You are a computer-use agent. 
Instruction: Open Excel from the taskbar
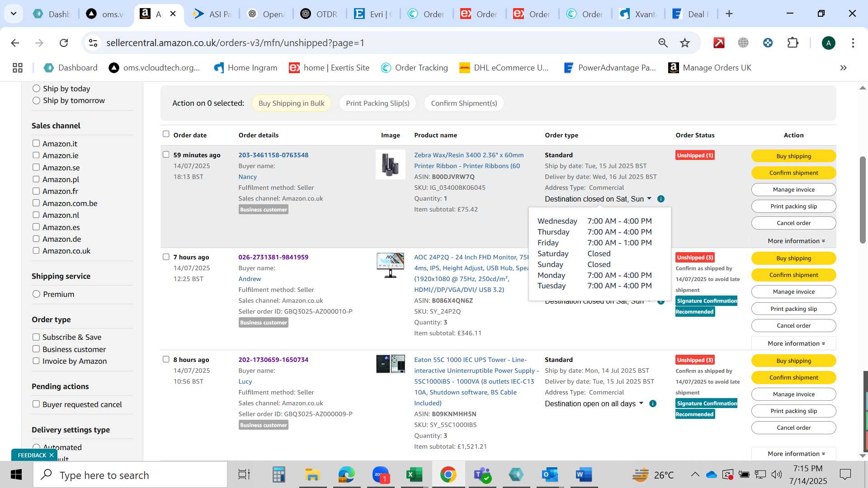pyautogui.click(x=414, y=475)
